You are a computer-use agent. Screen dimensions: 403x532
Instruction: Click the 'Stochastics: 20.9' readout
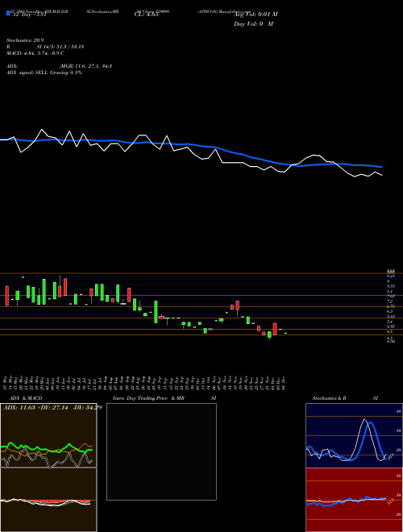point(25,40)
